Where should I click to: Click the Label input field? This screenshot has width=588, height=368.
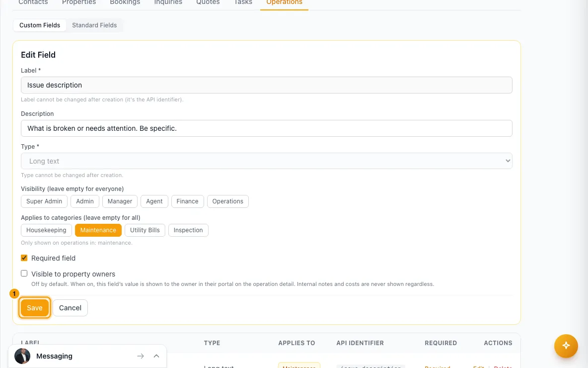[267, 85]
